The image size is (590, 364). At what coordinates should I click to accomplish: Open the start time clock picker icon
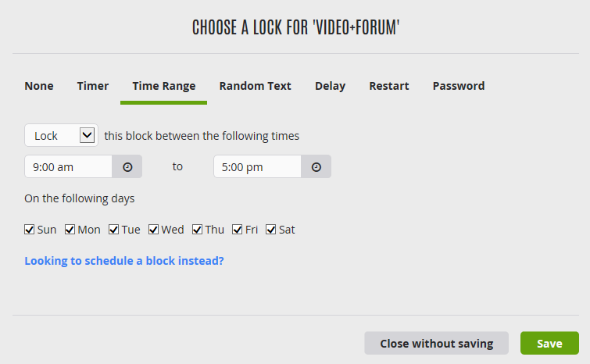point(127,167)
